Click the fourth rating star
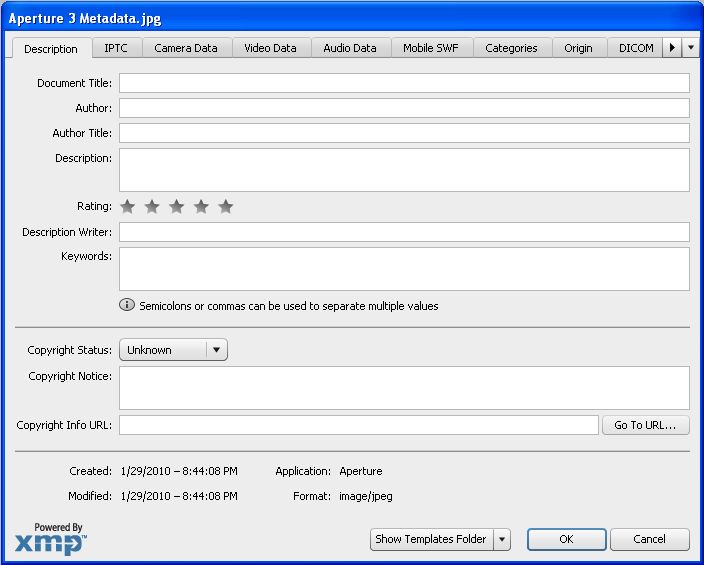This screenshot has width=704, height=565. [201, 207]
